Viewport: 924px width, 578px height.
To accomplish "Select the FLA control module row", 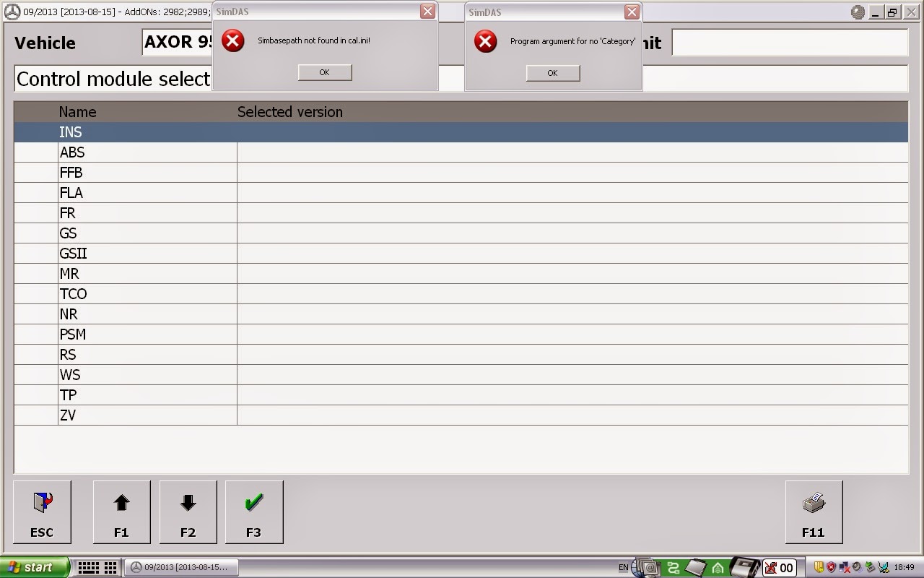I will (x=461, y=193).
